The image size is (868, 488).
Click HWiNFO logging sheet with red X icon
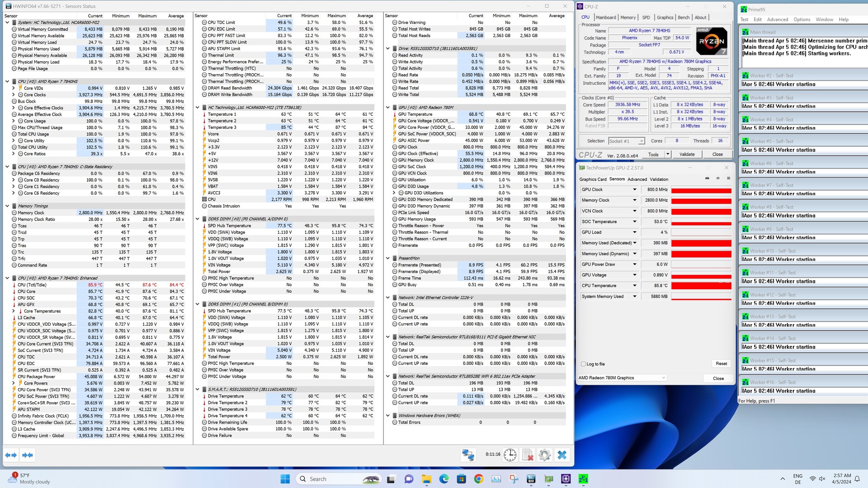[527, 455]
